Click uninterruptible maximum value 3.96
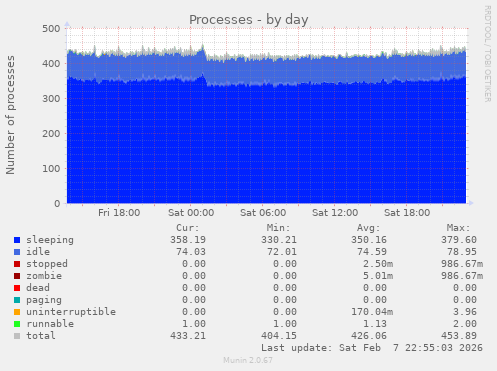Viewport: 497px width, 371px height. [465, 312]
